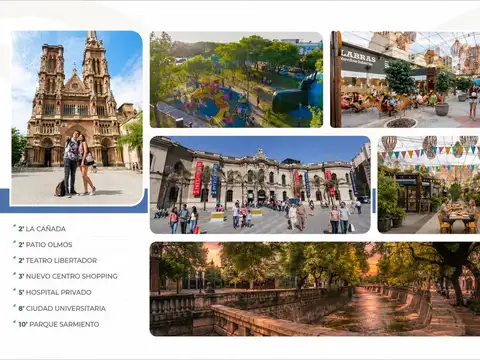
Task: Select the 3' Nuevo Centro Shopping entry
Action: [x=68, y=276]
